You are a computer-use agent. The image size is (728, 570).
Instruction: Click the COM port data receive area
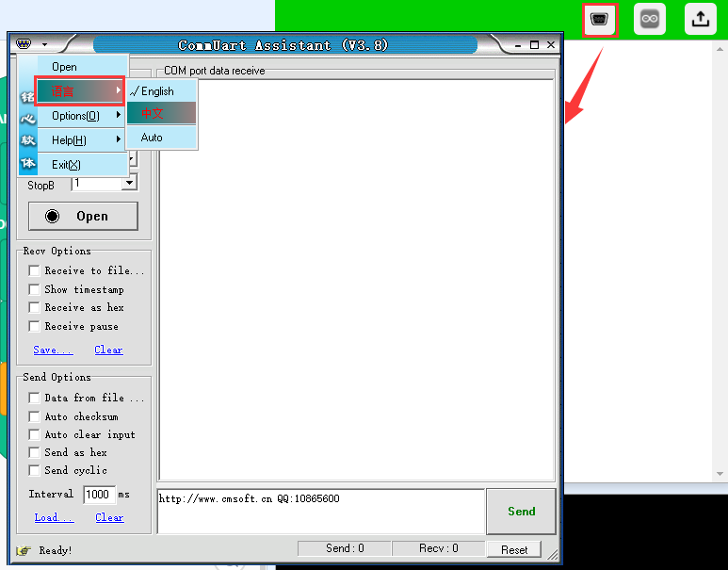point(357,280)
